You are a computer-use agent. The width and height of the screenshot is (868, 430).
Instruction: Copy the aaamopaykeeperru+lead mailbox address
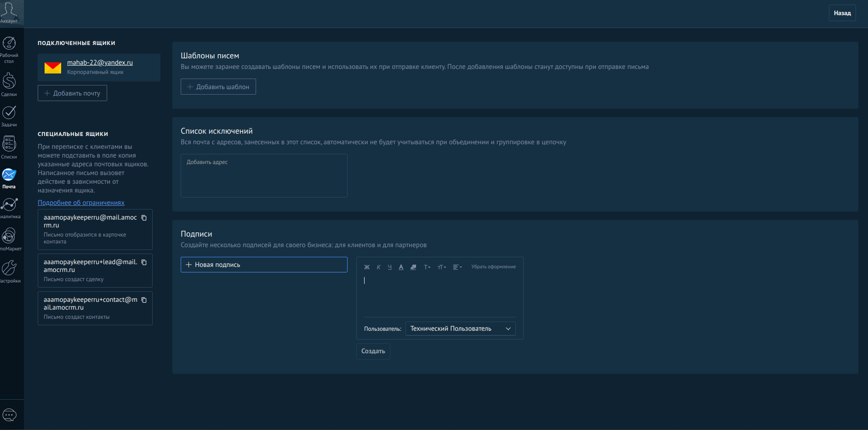click(x=144, y=262)
